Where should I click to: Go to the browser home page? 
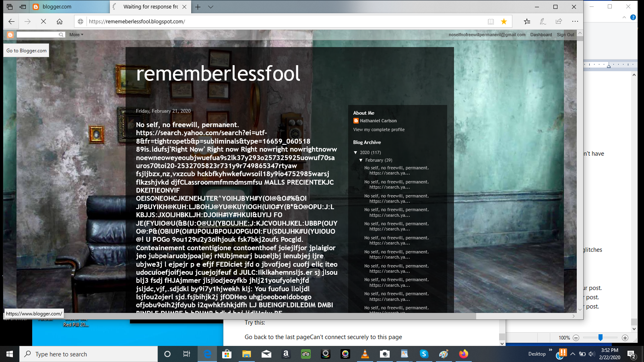point(60,21)
